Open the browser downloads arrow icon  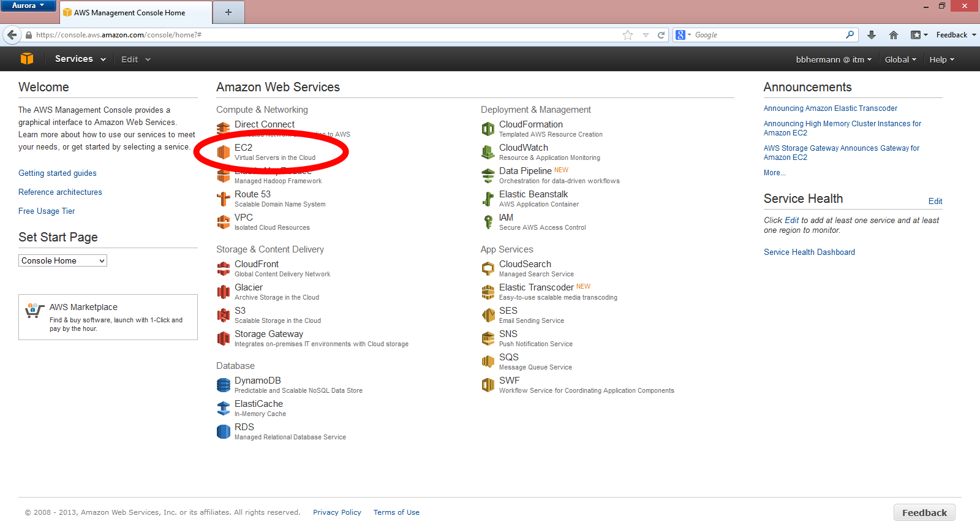(x=872, y=35)
